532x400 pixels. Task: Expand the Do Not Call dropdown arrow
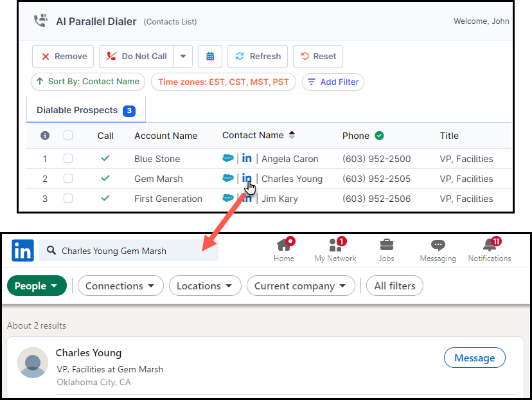tap(183, 56)
